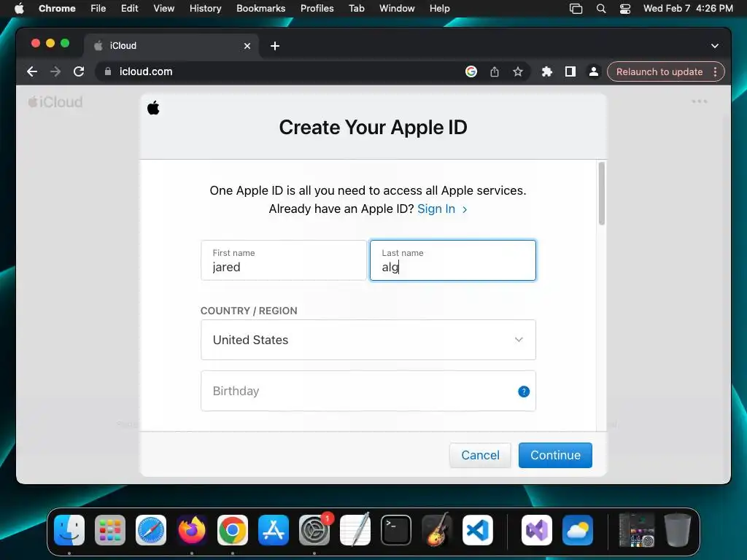The height and width of the screenshot is (560, 747).
Task: Click the Apple logo in the dialog
Action: pos(153,108)
